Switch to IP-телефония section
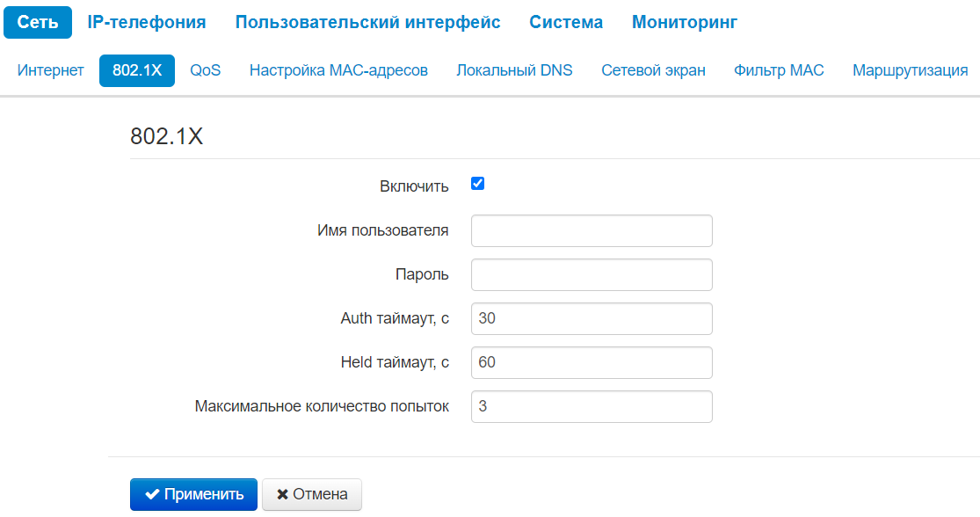980x517 pixels. point(147,22)
